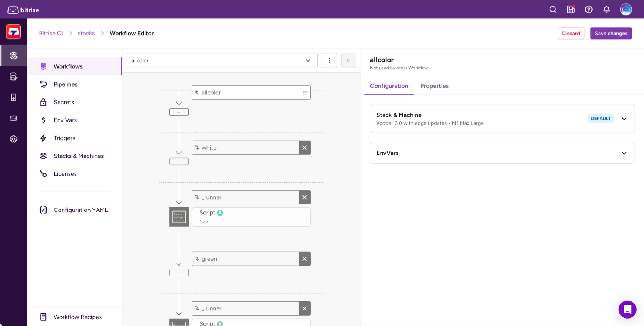Open Stacks & Machines in the sidebar
This screenshot has width=644, height=326.
75,156
